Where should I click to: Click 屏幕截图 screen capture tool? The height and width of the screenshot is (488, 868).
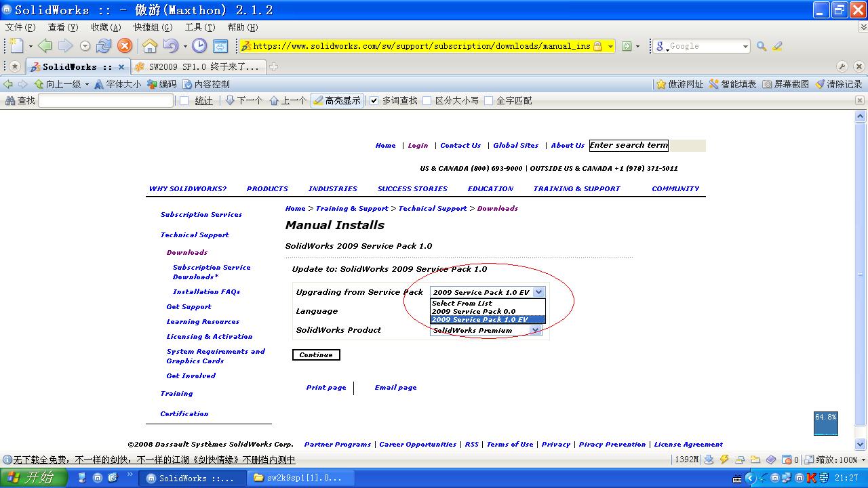(786, 84)
